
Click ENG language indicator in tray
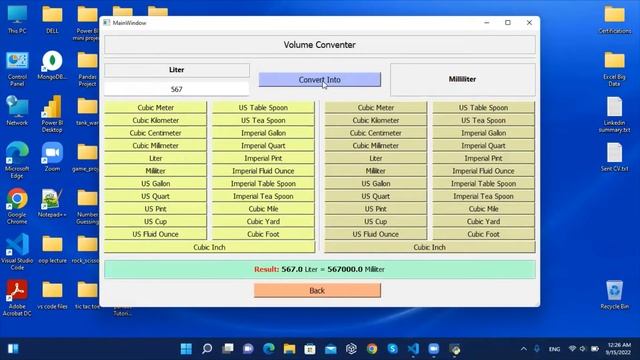tap(554, 349)
